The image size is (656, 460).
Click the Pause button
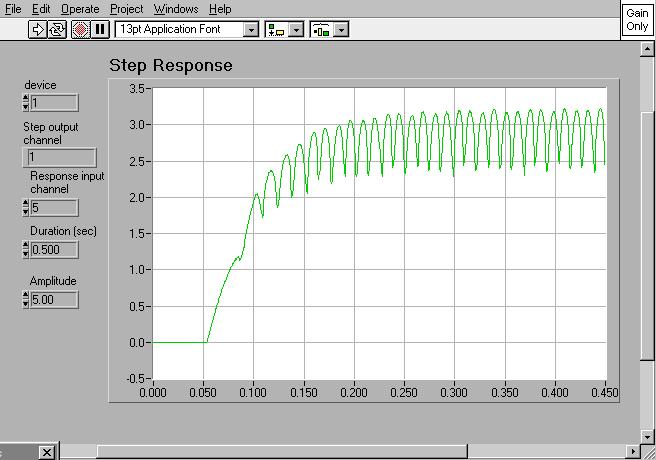(100, 29)
